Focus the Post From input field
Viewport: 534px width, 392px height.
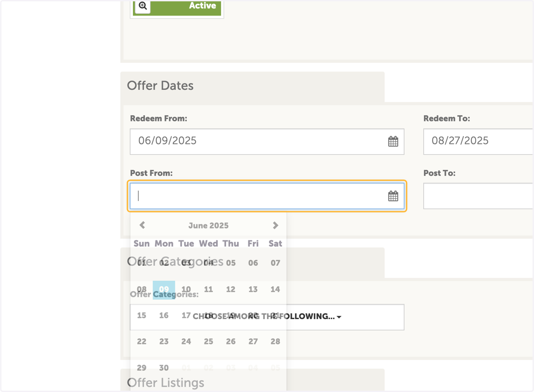267,196
